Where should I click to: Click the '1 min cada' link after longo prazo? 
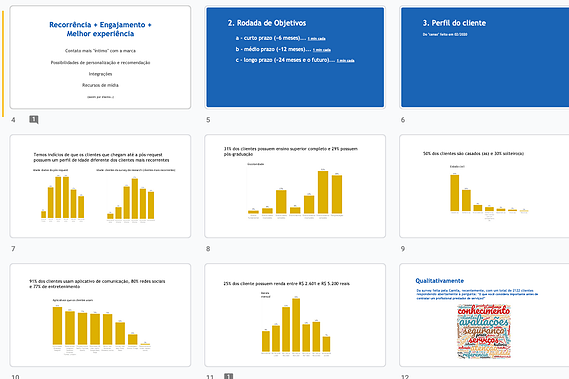point(345,61)
